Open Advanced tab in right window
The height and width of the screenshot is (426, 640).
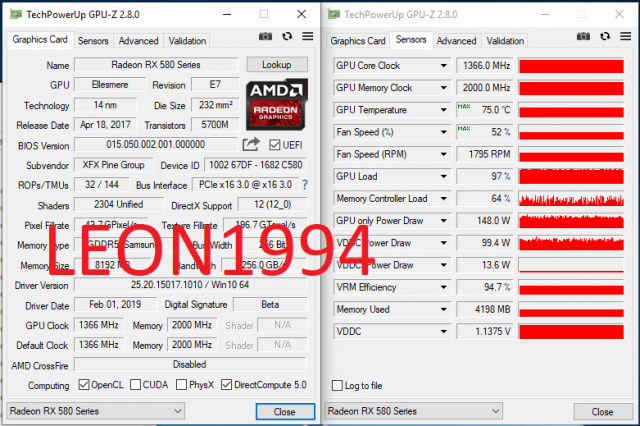pos(456,41)
